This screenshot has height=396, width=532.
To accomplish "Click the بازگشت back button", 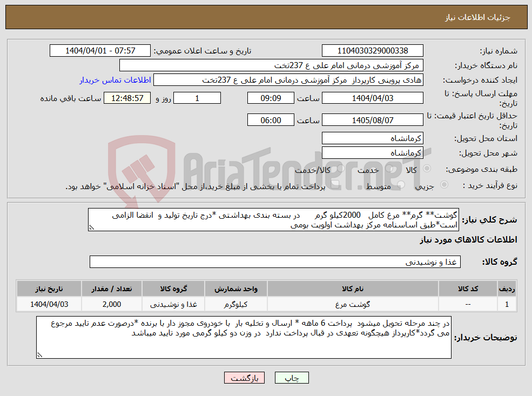I will coord(244,378).
